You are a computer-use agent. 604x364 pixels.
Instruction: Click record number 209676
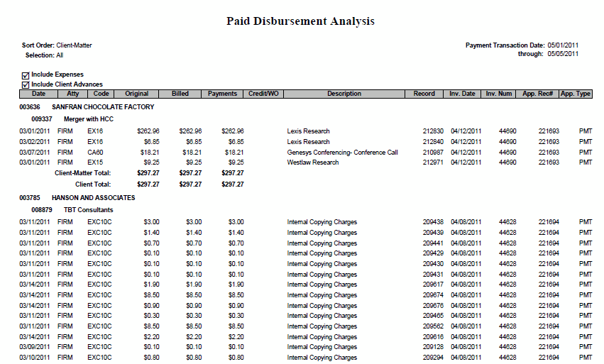tap(433, 306)
